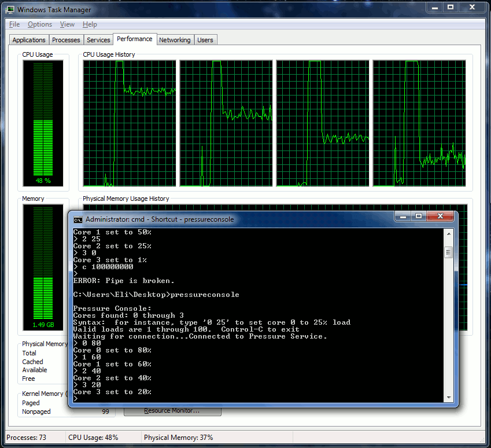Click the 'Nonpaged' label under Kernel Memory
Viewport: 491px width, 448px height.
point(36,412)
